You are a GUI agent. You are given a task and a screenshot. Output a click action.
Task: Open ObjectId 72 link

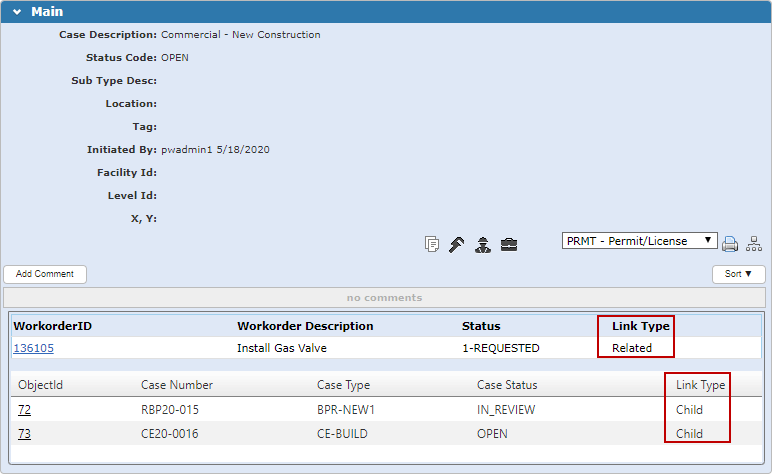coord(24,410)
